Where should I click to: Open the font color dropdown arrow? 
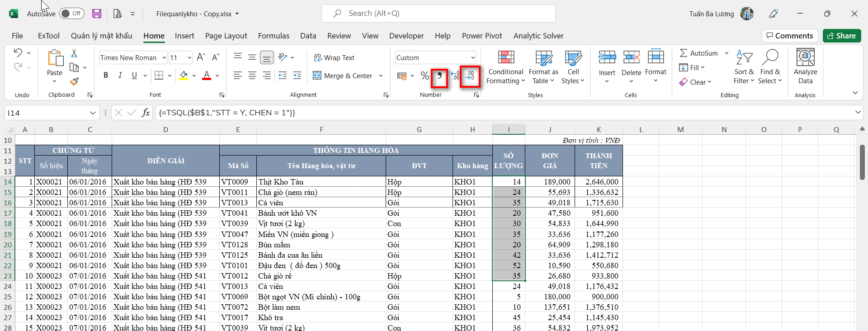click(217, 76)
